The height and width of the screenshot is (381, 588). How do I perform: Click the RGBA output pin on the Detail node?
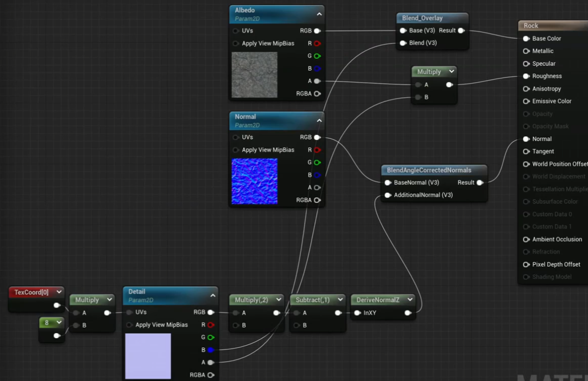(211, 374)
